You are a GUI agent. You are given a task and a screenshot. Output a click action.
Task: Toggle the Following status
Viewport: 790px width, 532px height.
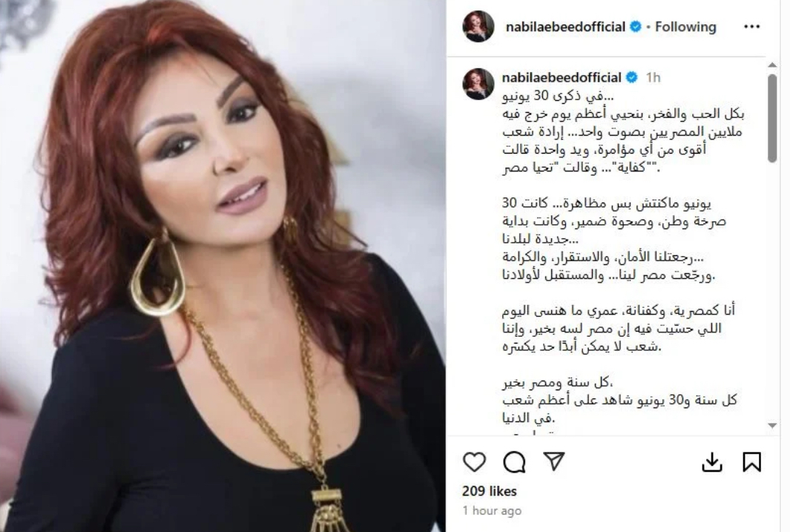tap(685, 27)
